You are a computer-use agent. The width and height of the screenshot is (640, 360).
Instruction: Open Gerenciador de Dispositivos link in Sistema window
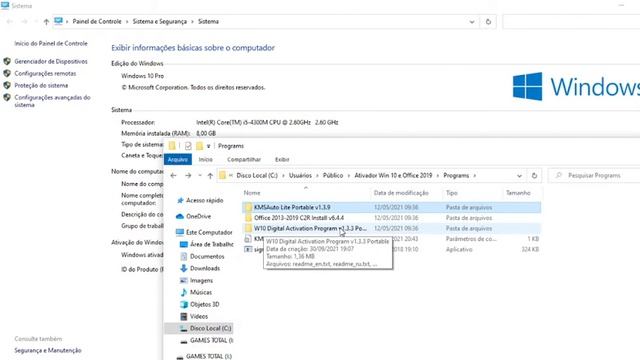[x=51, y=62]
